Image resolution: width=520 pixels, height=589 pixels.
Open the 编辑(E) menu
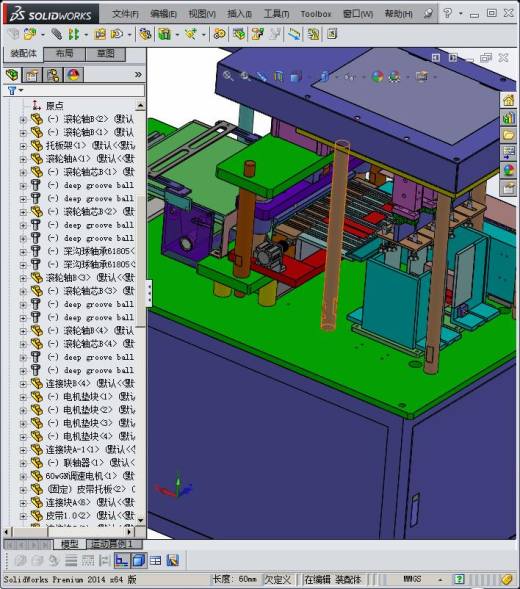[163, 14]
